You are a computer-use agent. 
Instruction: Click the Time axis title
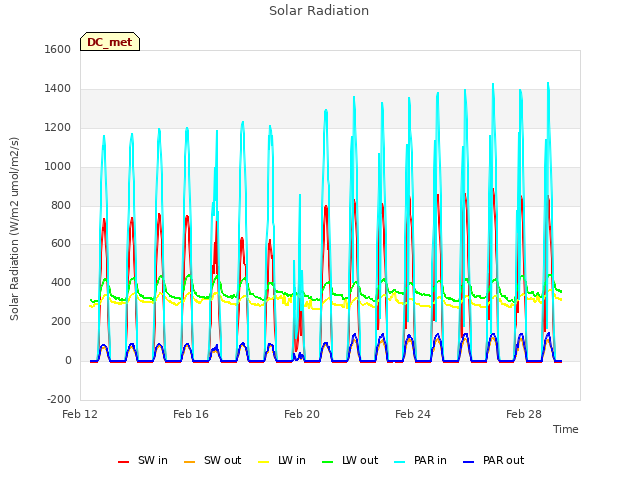coord(566,429)
